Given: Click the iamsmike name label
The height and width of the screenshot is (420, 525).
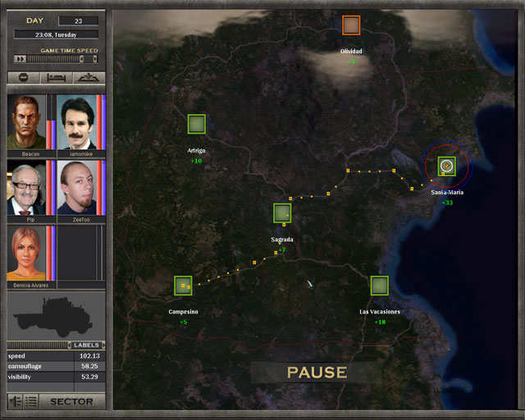Looking at the screenshot, I should click(x=81, y=154).
